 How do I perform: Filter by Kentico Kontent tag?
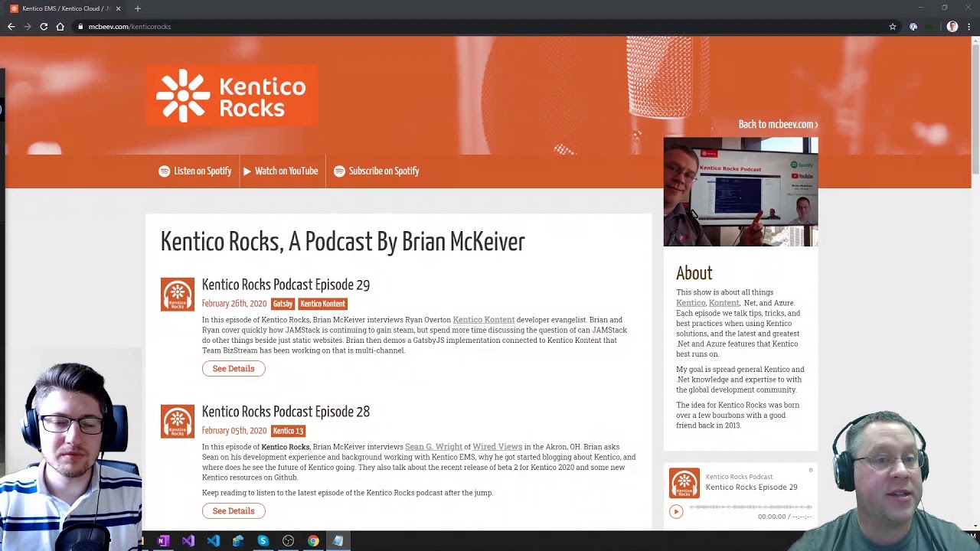[322, 304]
